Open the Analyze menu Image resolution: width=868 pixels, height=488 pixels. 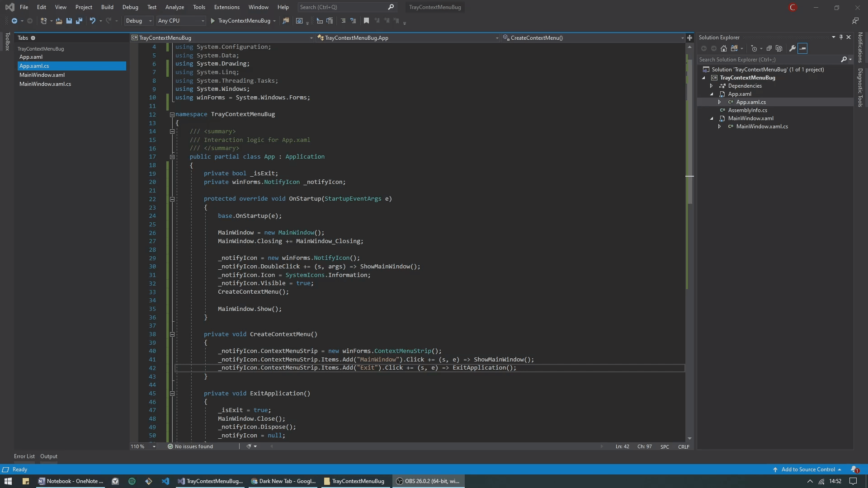175,7
